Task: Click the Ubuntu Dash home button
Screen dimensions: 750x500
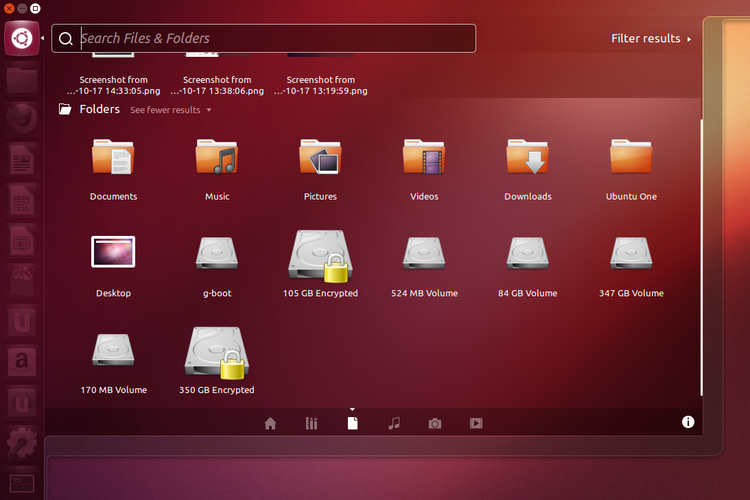Action: pos(21,39)
